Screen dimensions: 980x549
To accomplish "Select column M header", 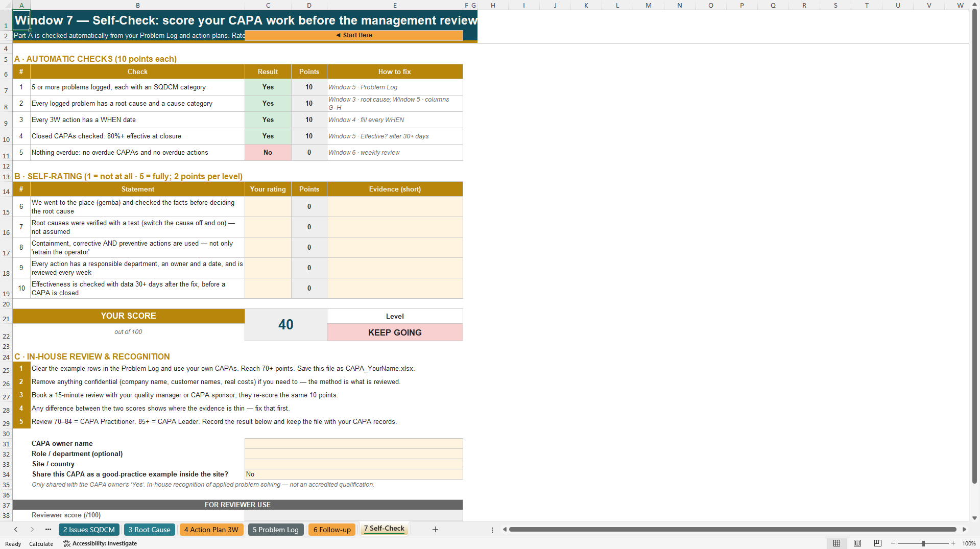I will (648, 5).
